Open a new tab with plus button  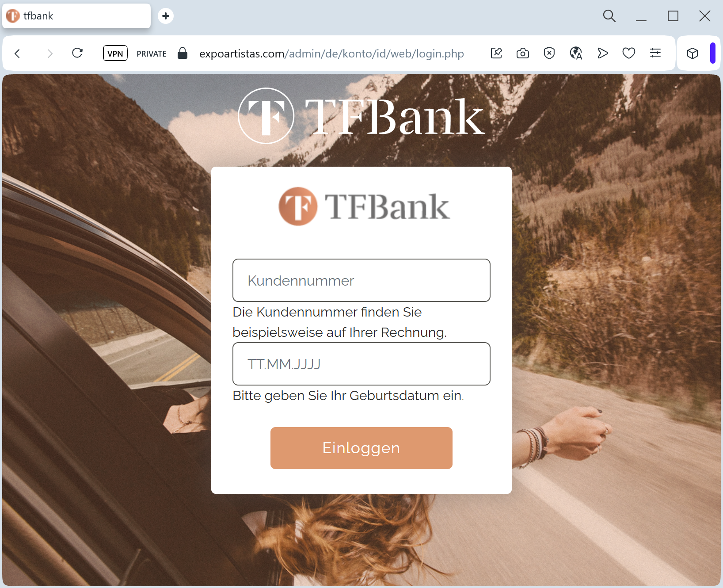(x=166, y=16)
